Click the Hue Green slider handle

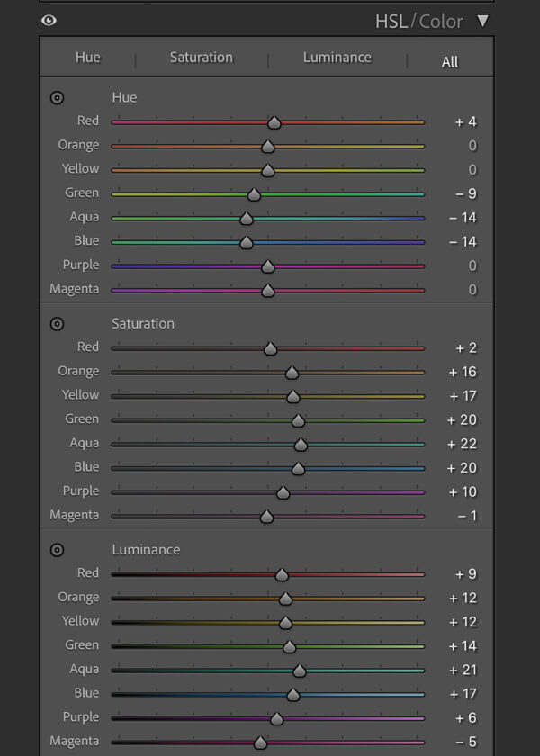coord(254,194)
